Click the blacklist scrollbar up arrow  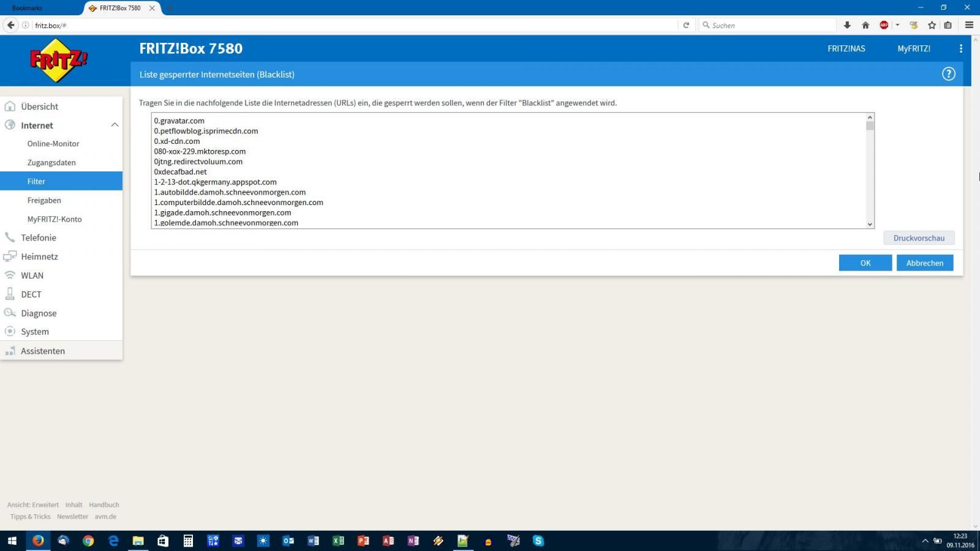tap(870, 117)
